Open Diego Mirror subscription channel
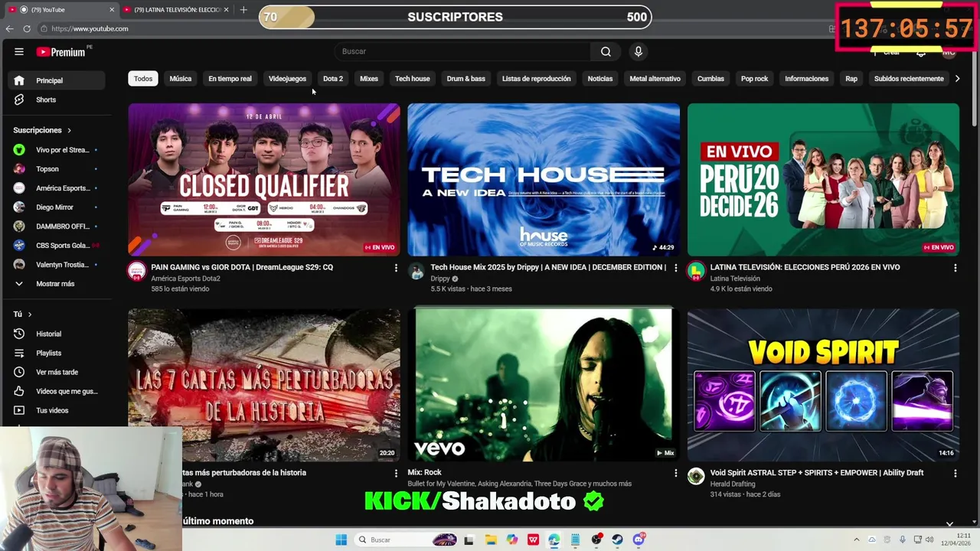This screenshot has width=980, height=551. (57, 207)
